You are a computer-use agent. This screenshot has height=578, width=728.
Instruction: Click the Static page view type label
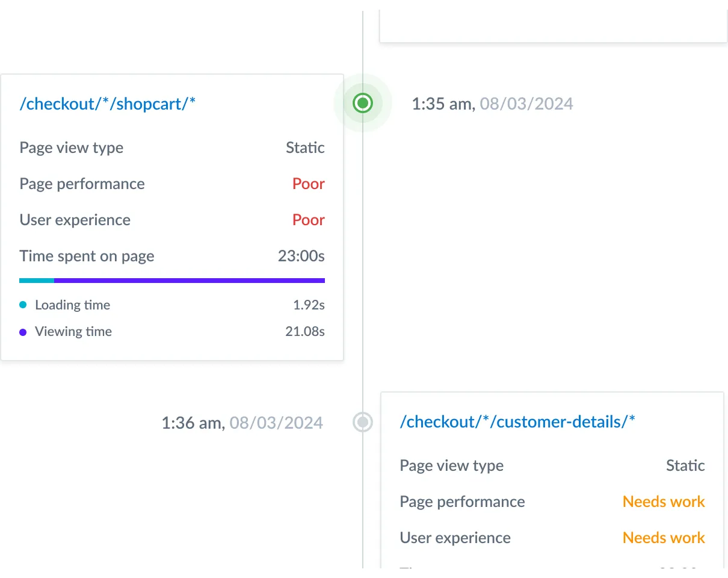305,148
